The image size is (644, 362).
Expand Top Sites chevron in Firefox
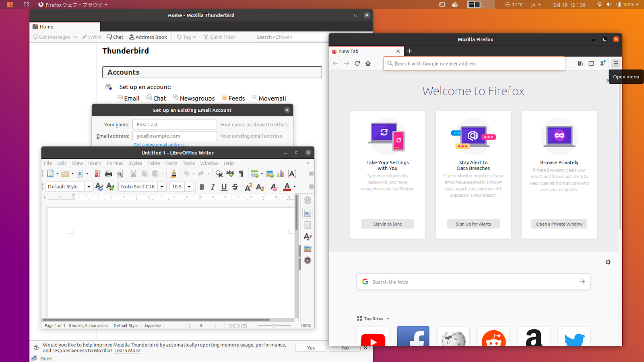(388, 319)
